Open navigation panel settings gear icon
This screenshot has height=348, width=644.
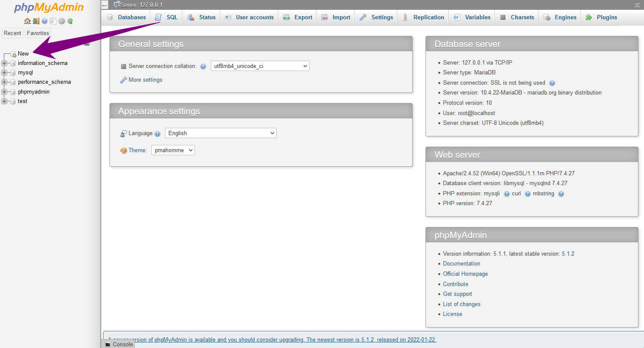[x=62, y=21]
